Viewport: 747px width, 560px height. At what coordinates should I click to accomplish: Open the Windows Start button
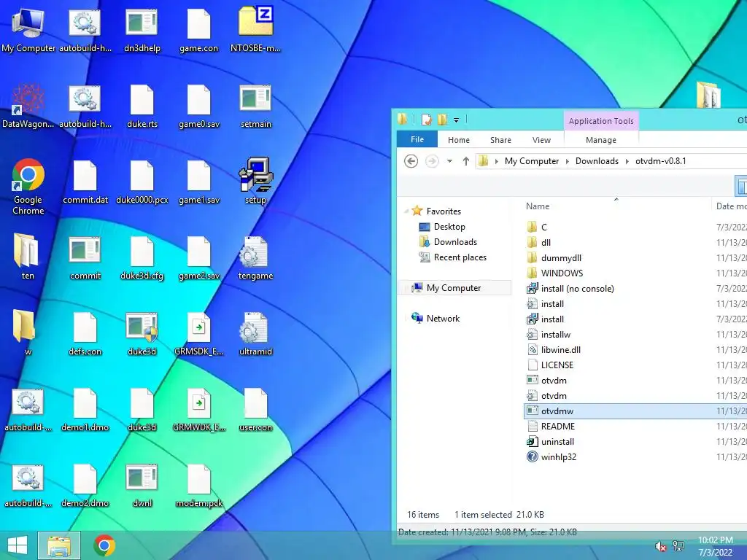point(18,545)
